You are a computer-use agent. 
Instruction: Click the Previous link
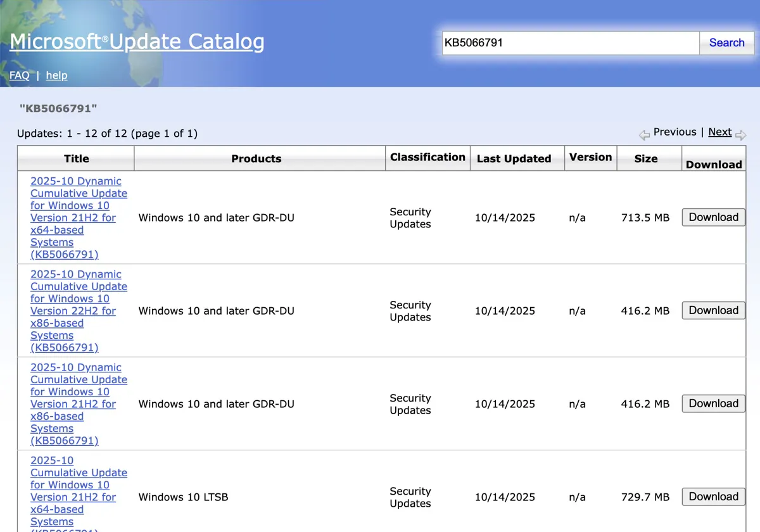click(x=674, y=132)
